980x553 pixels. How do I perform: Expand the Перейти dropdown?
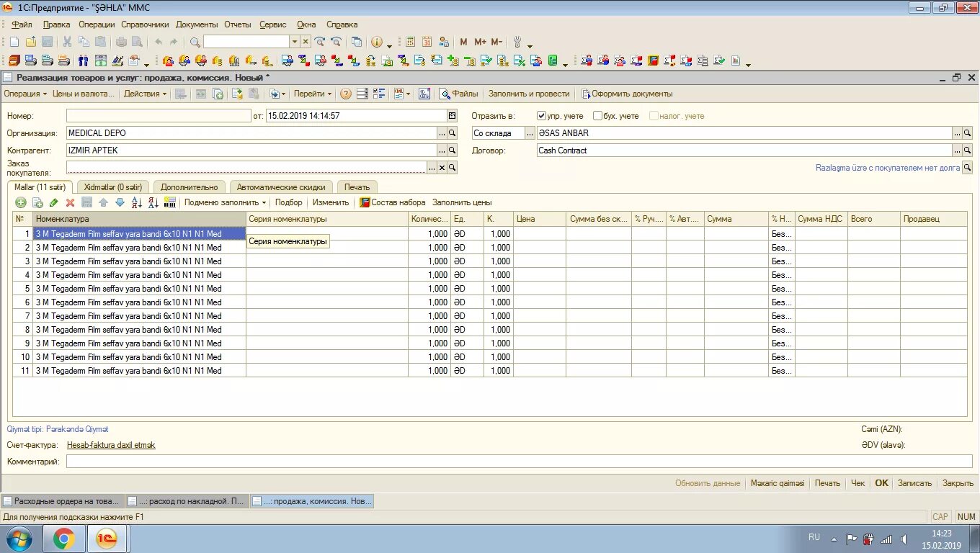[313, 94]
